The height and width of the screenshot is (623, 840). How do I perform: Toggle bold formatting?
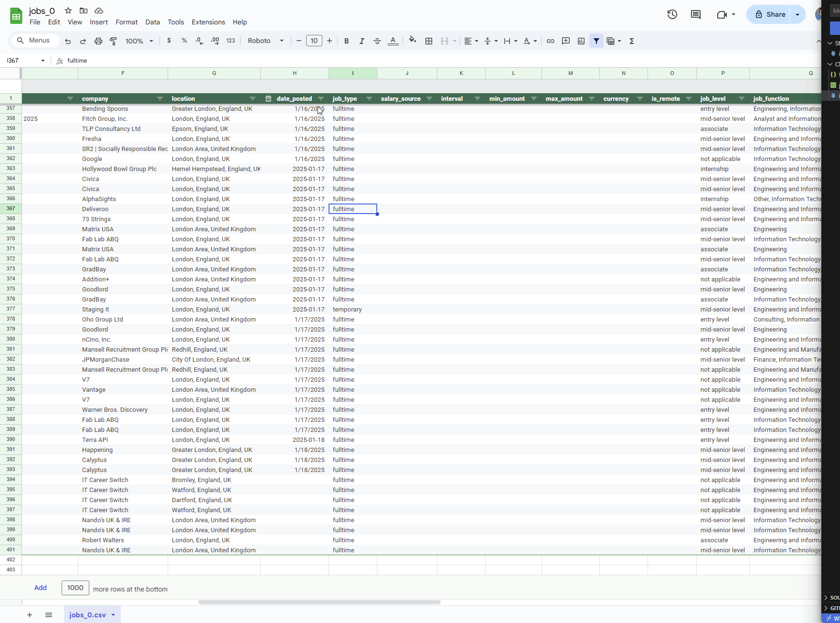point(346,41)
